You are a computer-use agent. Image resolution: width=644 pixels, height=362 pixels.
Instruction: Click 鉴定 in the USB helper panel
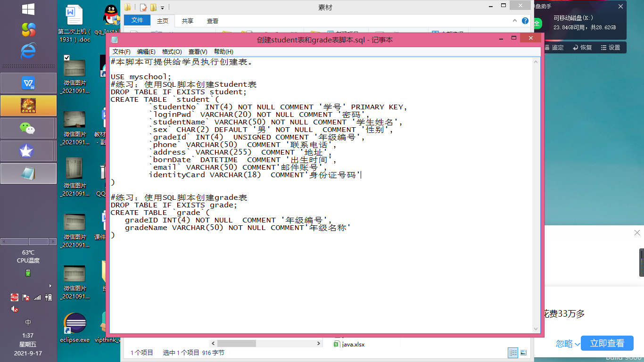pos(554,48)
